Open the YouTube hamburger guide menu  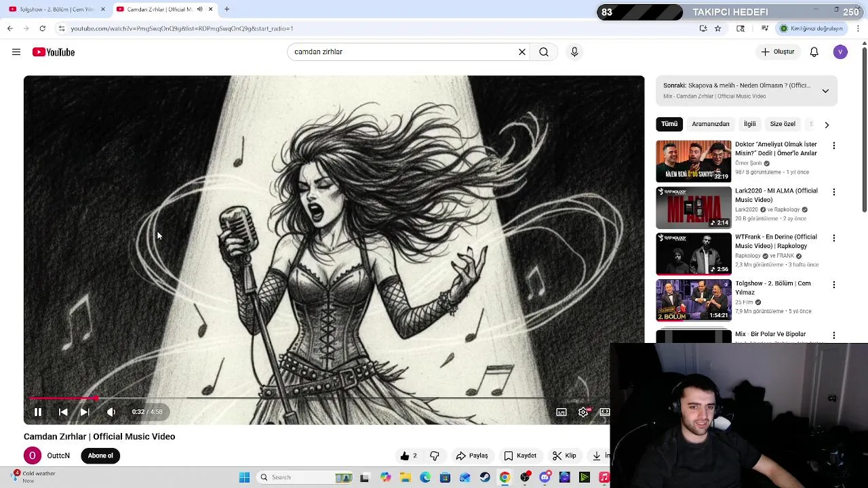(x=16, y=52)
